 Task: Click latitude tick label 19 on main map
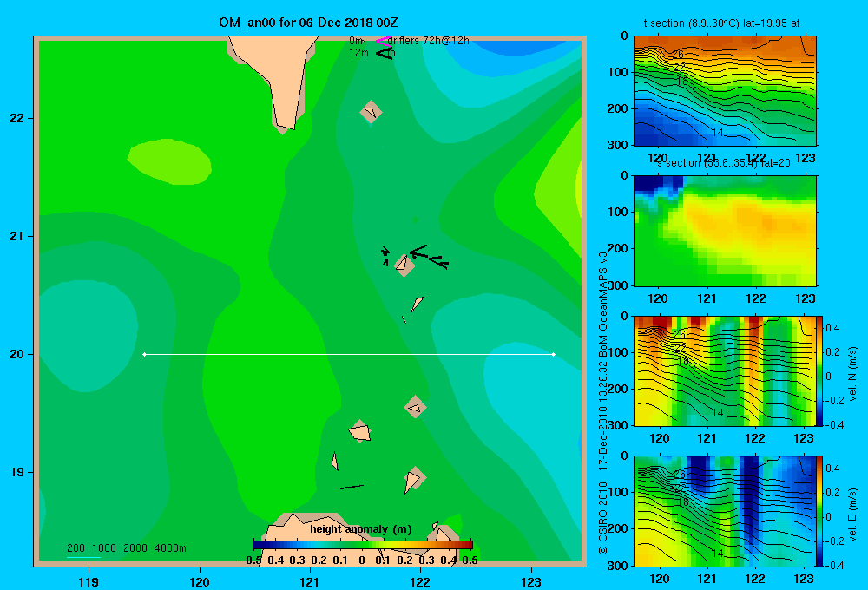tap(16, 472)
